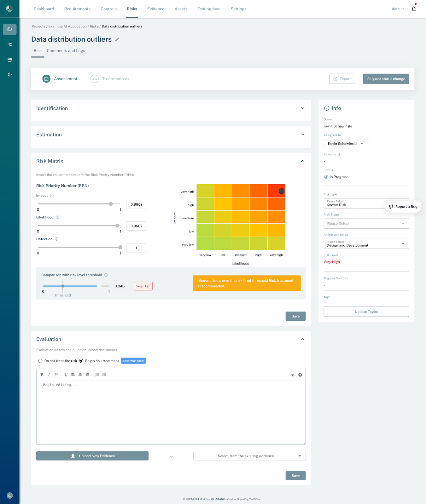Open Example AI Application breadcrumb link
The image size is (426, 504).
tap(67, 26)
